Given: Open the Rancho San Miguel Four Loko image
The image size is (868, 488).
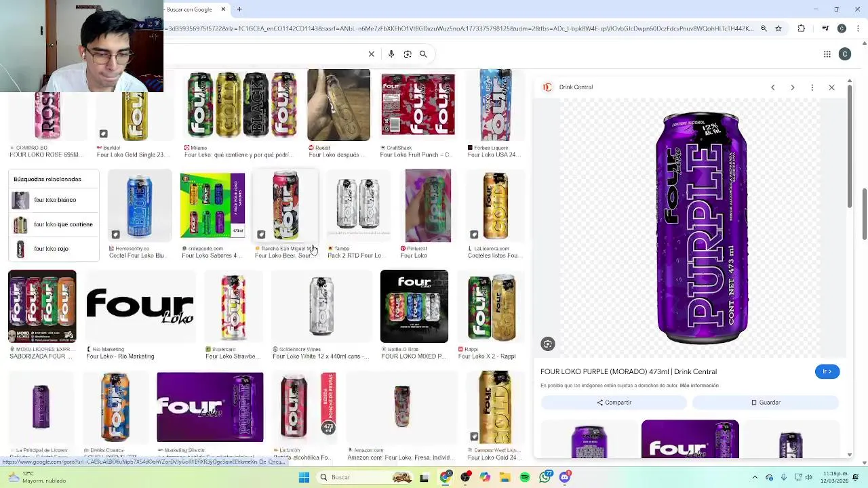Looking at the screenshot, I should 285,205.
